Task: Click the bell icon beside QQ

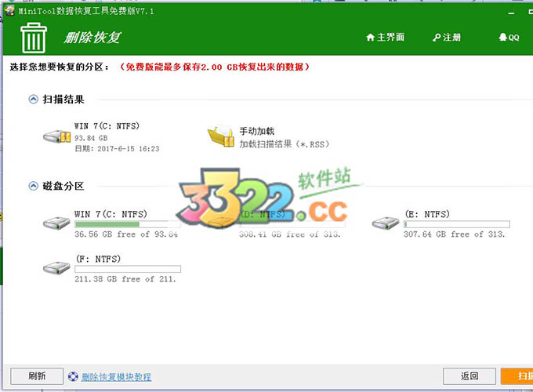Action: (502, 37)
